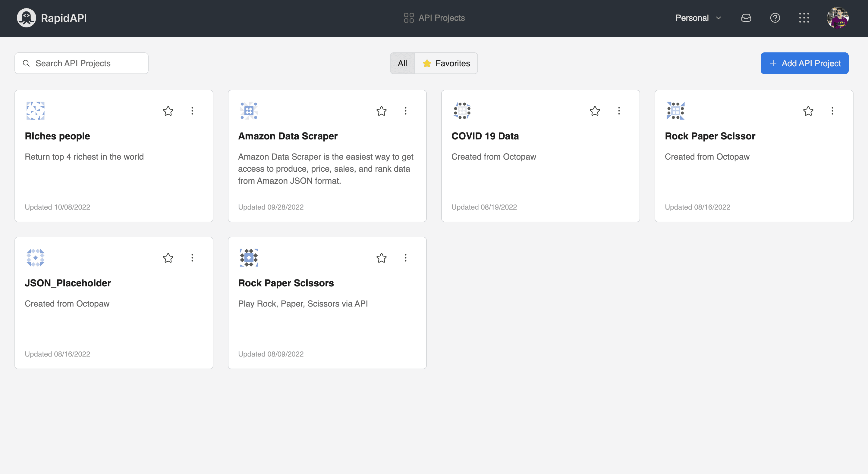Click the Search API Projects field
868x474 pixels.
coord(82,63)
